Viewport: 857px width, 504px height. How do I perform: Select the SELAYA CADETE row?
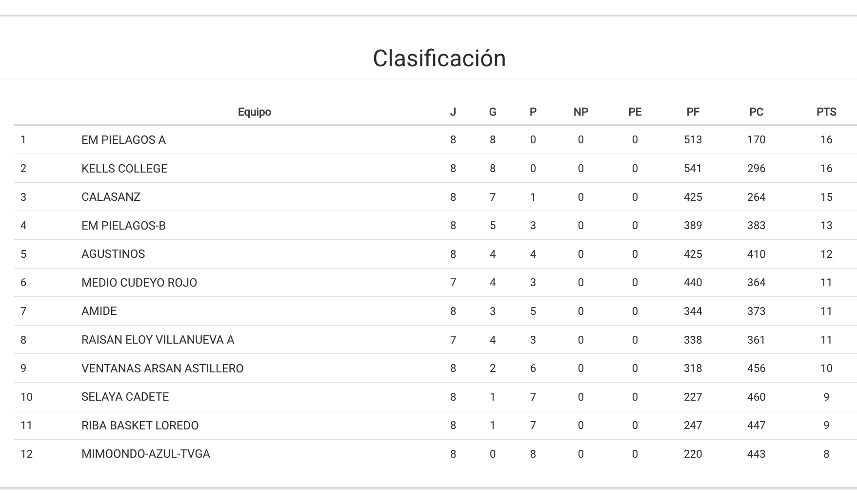coord(125,397)
